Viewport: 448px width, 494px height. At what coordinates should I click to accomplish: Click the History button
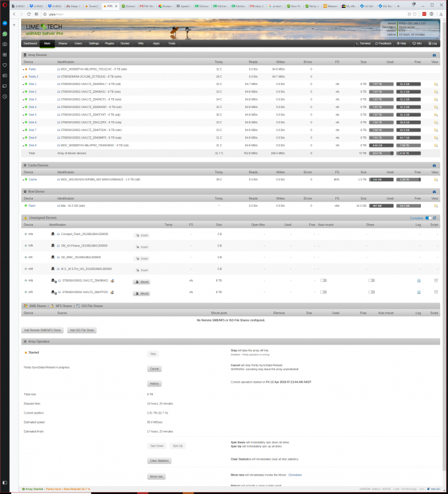(x=154, y=384)
